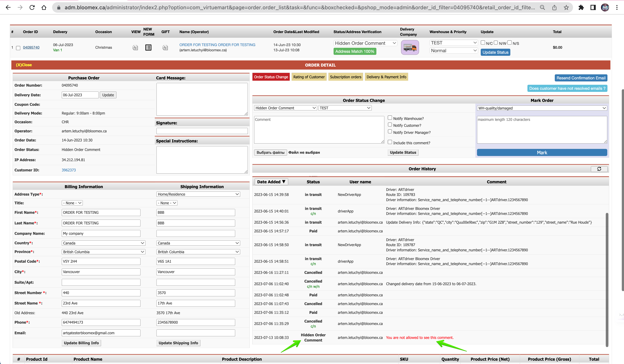Image resolution: width=624 pixels, height=364 pixels.
Task: Enable the Notify Warehouse checkbox
Action: [x=390, y=118]
